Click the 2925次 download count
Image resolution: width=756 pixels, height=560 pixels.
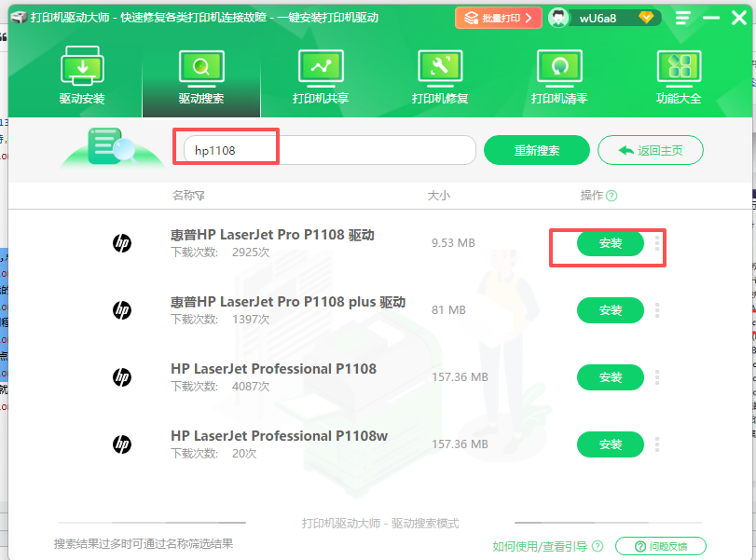(x=251, y=253)
